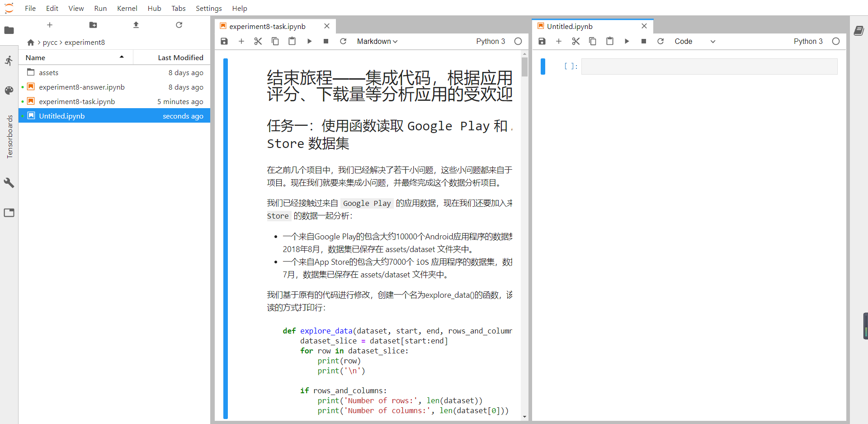Click the Upload Files icon
This screenshot has width=868, height=424.
pyautogui.click(x=136, y=25)
